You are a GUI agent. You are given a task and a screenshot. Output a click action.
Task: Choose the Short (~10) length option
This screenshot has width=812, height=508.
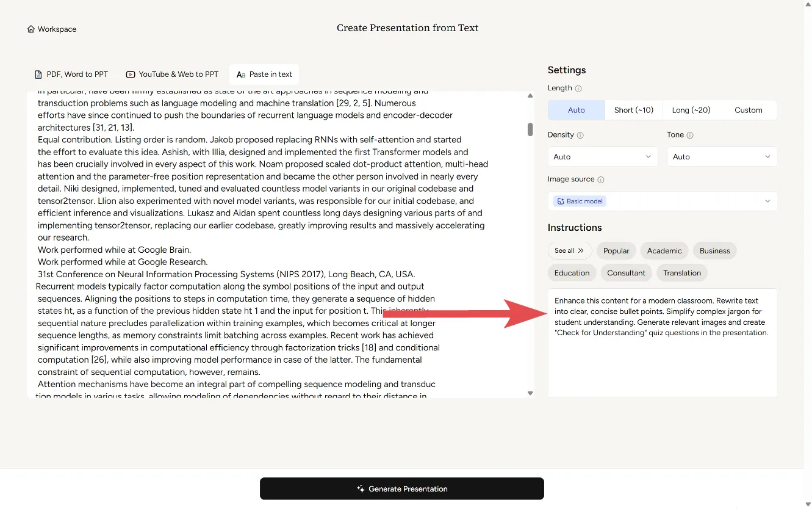coord(633,111)
